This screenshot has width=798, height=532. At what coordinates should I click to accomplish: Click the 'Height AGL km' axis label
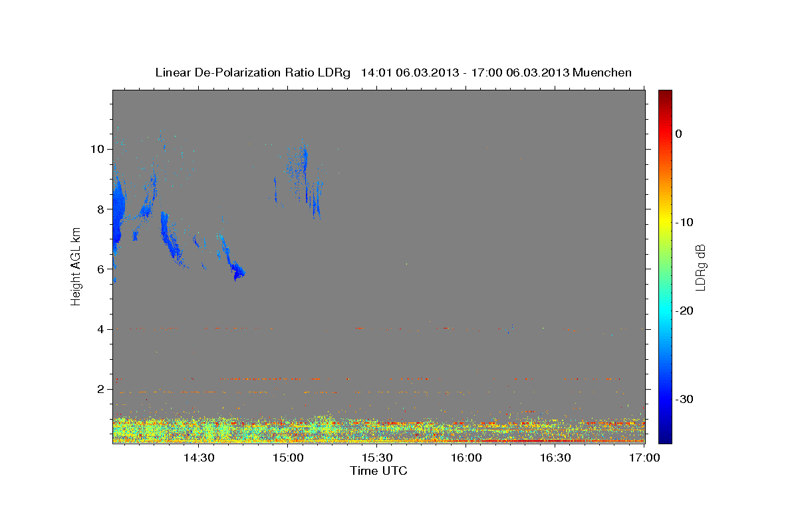(x=76, y=267)
